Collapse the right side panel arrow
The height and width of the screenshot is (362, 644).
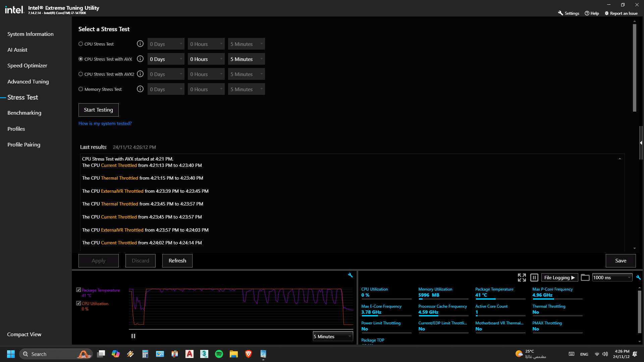641,143
